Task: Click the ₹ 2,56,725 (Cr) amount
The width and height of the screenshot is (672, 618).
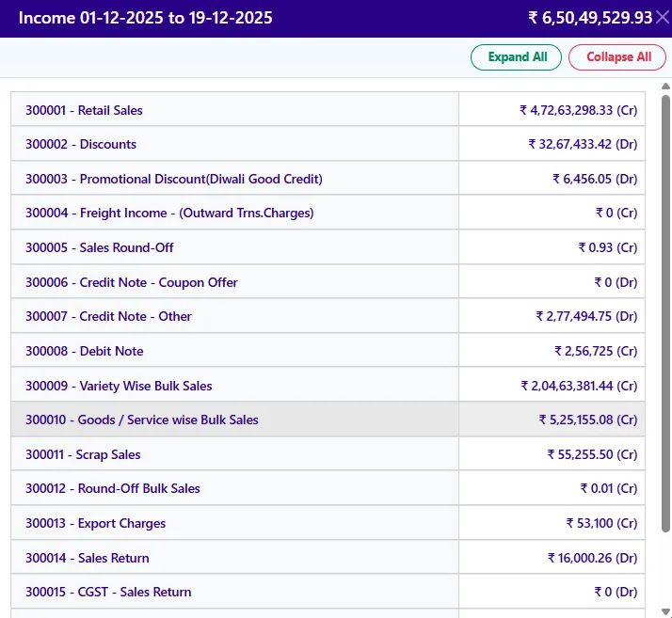Action: (x=596, y=351)
